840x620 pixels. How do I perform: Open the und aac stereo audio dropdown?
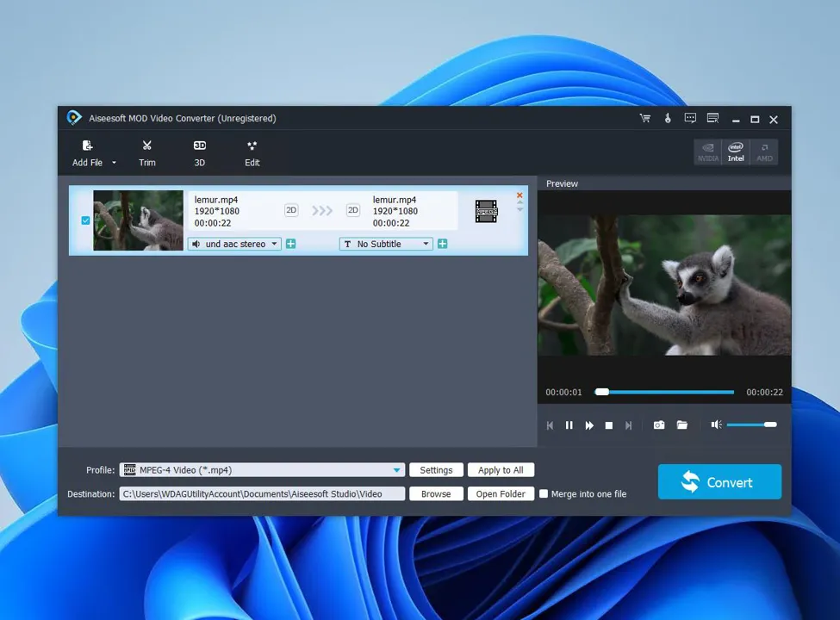pos(234,244)
